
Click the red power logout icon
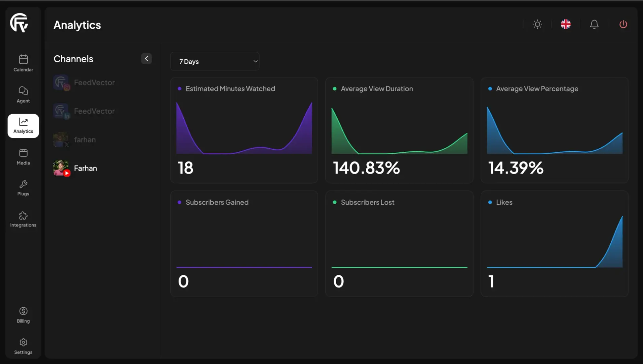coord(623,24)
